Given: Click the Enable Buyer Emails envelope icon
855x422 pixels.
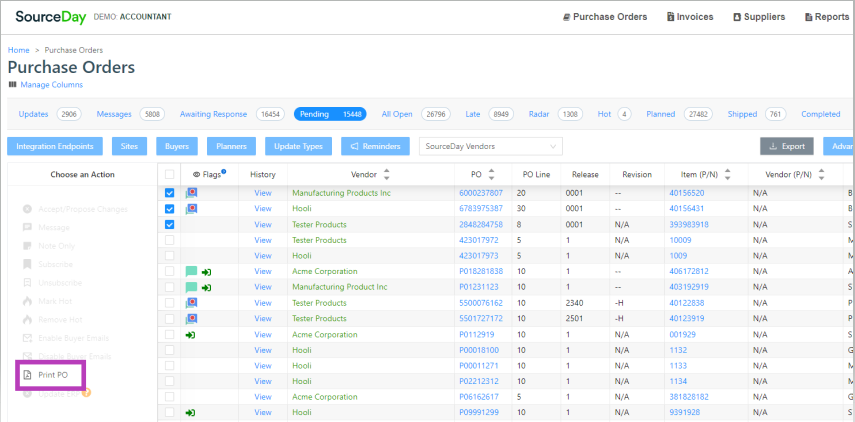Looking at the screenshot, I should 27,338.
